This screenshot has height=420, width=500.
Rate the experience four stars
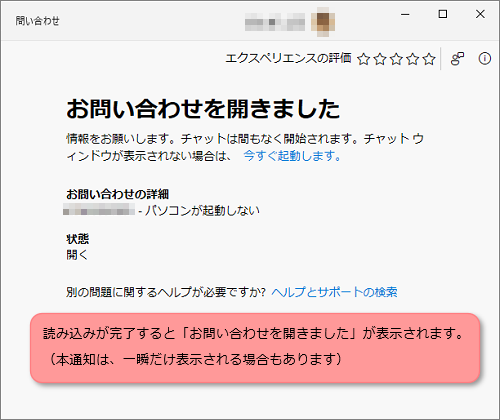pyautogui.click(x=413, y=59)
